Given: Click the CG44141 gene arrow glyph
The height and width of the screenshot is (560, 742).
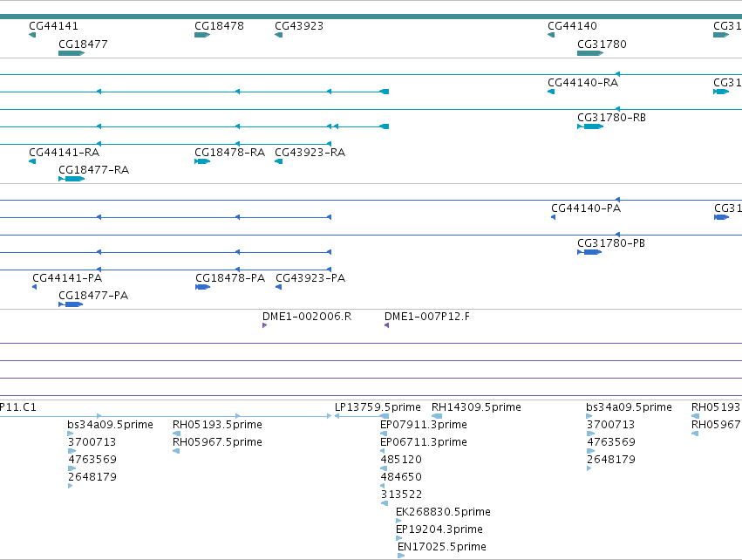Looking at the screenshot, I should (x=32, y=35).
